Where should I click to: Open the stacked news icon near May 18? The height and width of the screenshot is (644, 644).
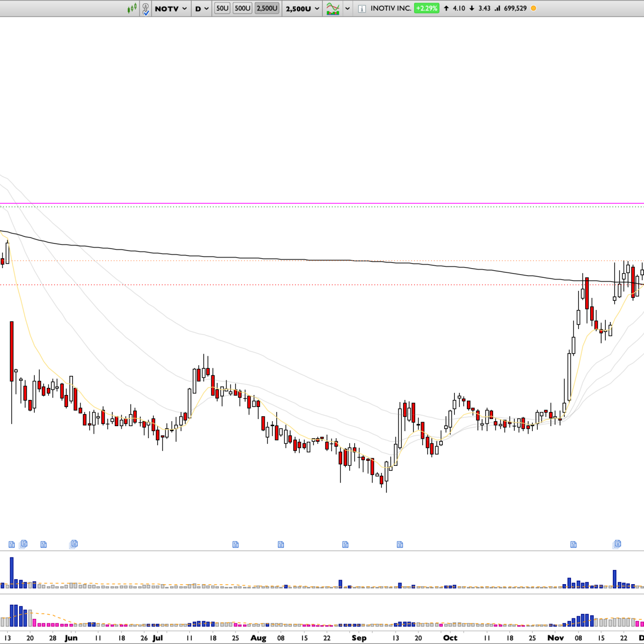[23, 544]
